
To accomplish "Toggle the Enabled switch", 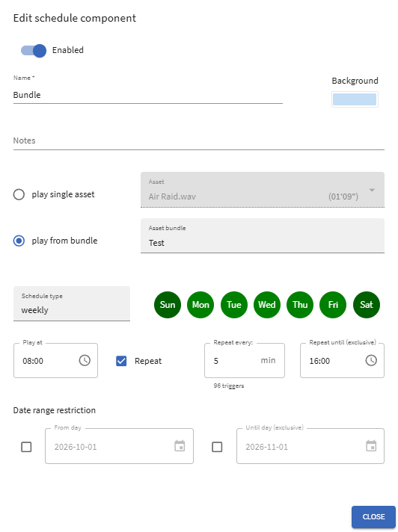I will (34, 51).
